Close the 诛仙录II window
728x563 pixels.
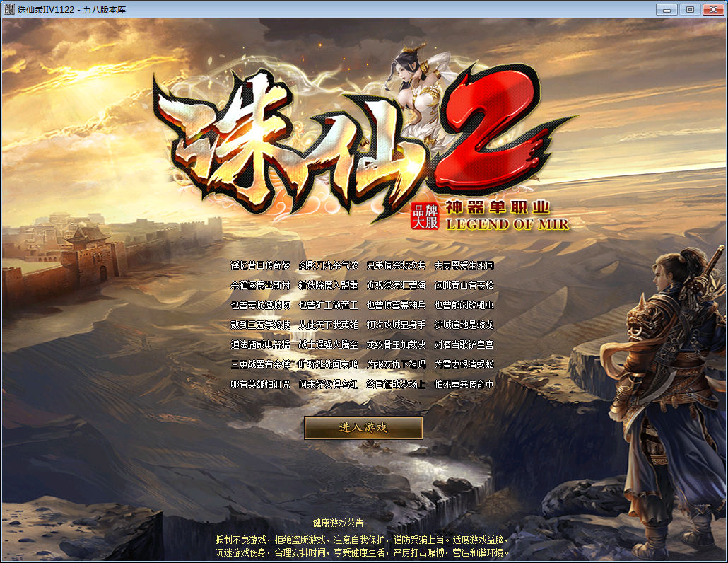(x=714, y=9)
